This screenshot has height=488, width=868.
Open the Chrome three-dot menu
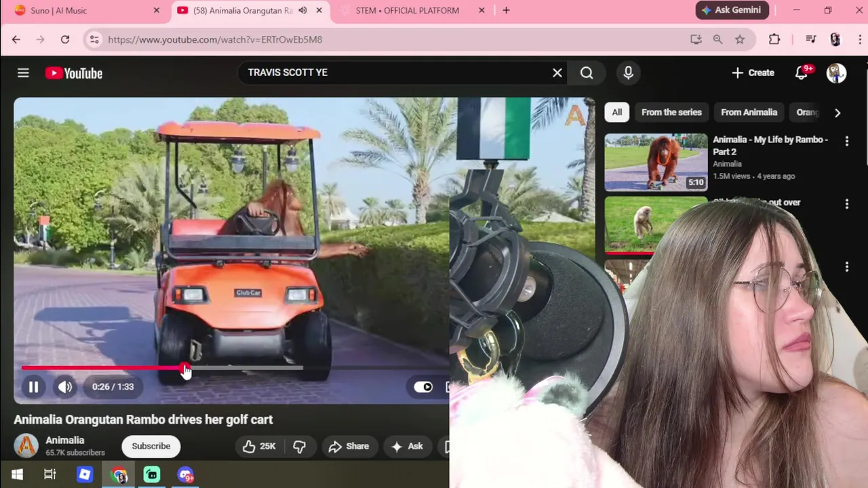(x=860, y=39)
